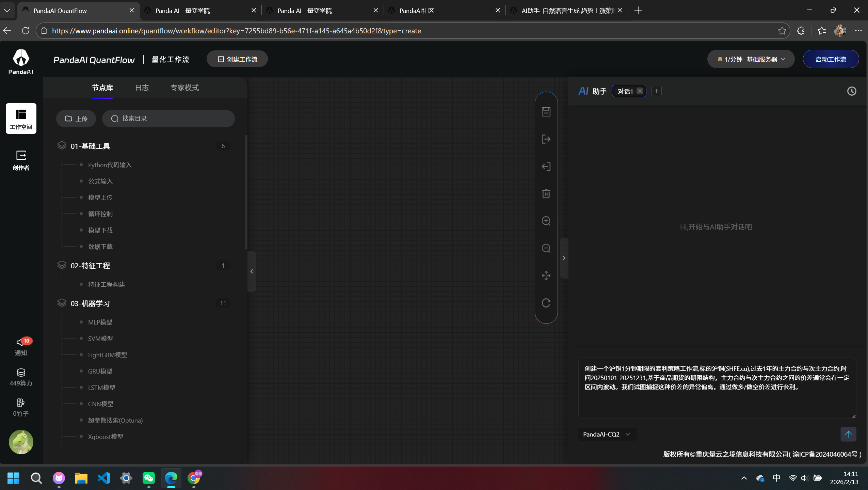Open a new browser tab
Screen dimensions: 868x490
pyautogui.click(x=638, y=11)
